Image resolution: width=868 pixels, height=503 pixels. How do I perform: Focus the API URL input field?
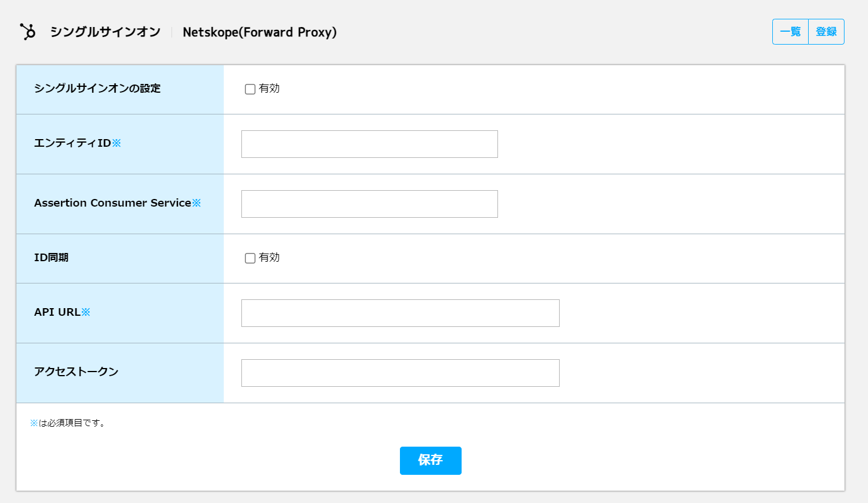[401, 313]
